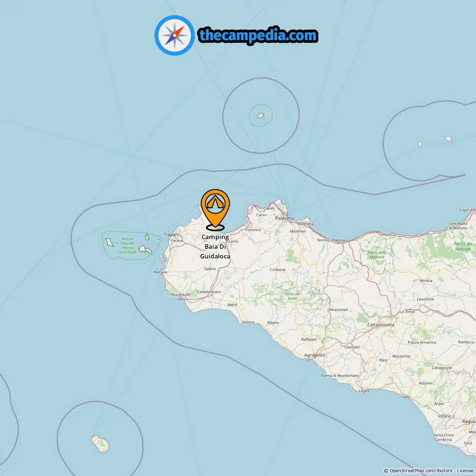Click the Cefalù town label

tap(376, 231)
